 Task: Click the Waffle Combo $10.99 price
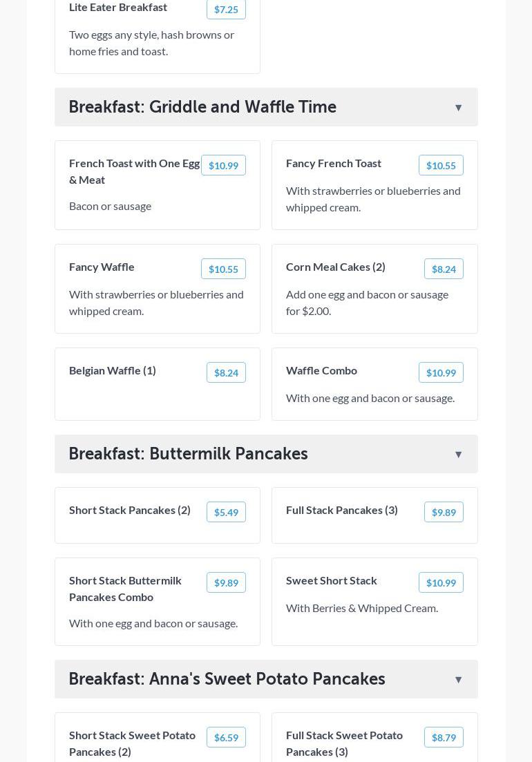click(441, 373)
